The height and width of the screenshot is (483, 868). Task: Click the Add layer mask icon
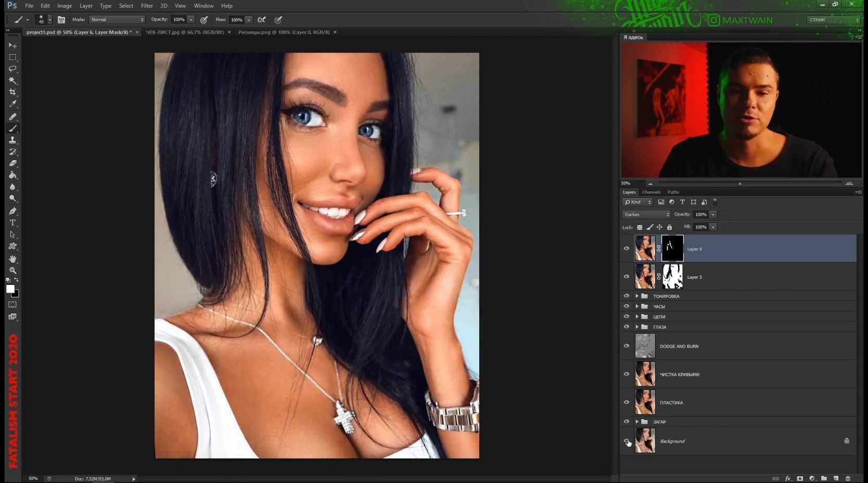click(800, 478)
